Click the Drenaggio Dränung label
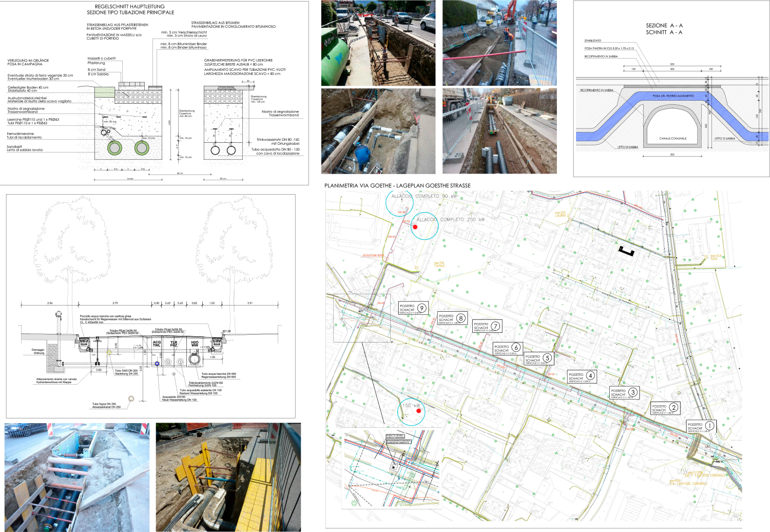This screenshot has height=532, width=770. click(x=38, y=351)
